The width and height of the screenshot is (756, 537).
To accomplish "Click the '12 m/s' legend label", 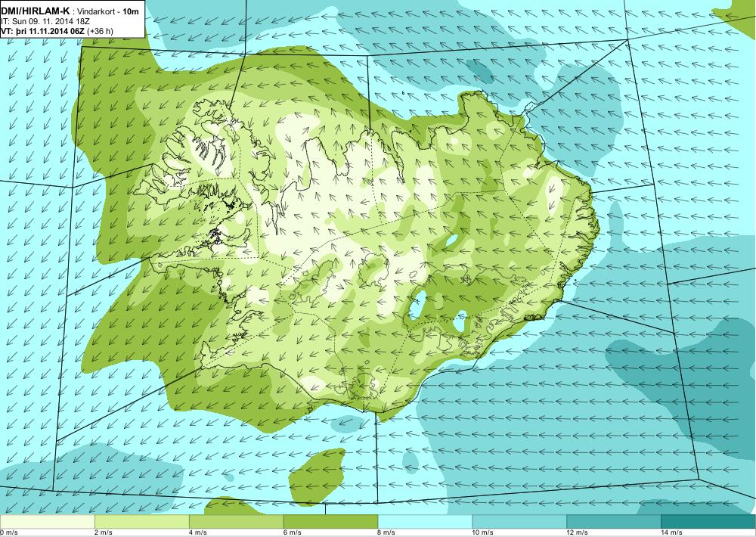I will click(577, 532).
